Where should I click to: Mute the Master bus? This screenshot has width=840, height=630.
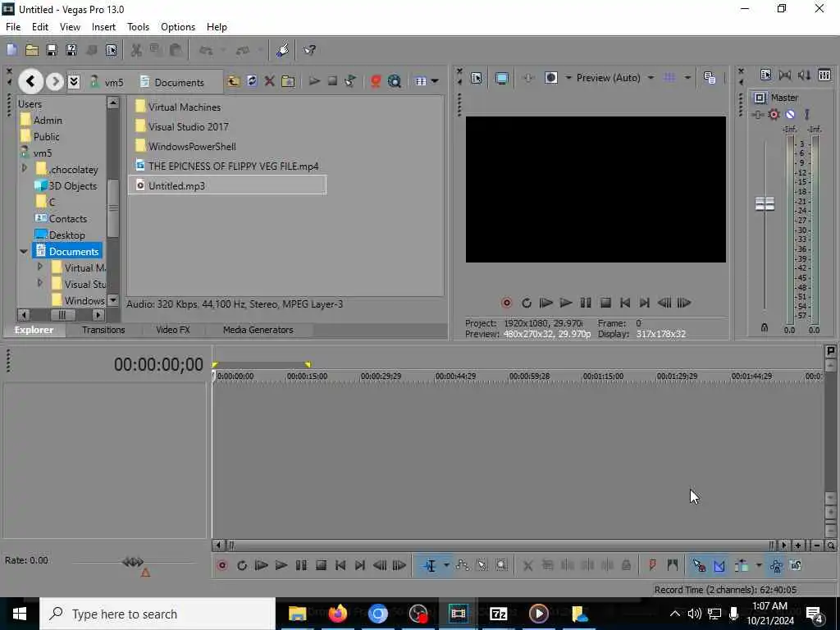tap(790, 114)
